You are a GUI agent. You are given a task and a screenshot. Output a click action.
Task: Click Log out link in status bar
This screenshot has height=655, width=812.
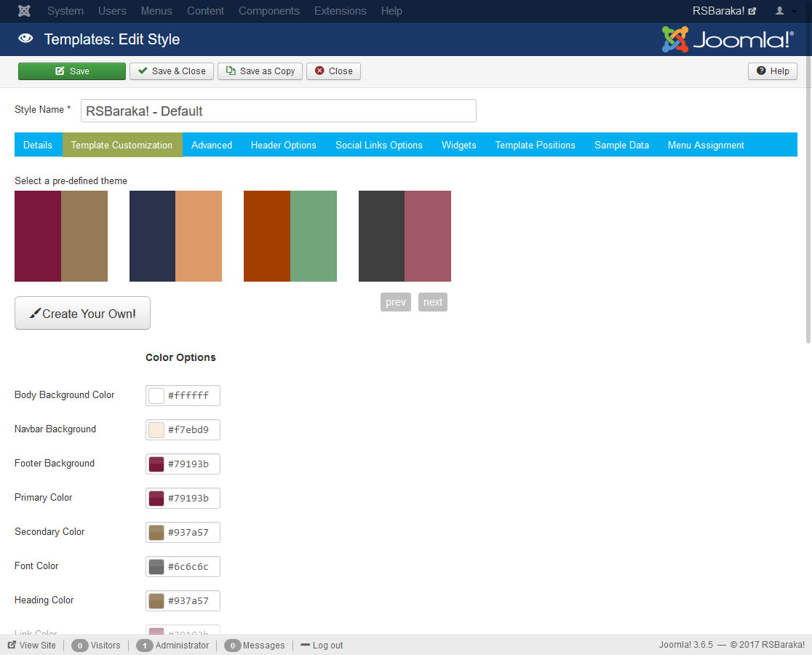click(x=322, y=645)
